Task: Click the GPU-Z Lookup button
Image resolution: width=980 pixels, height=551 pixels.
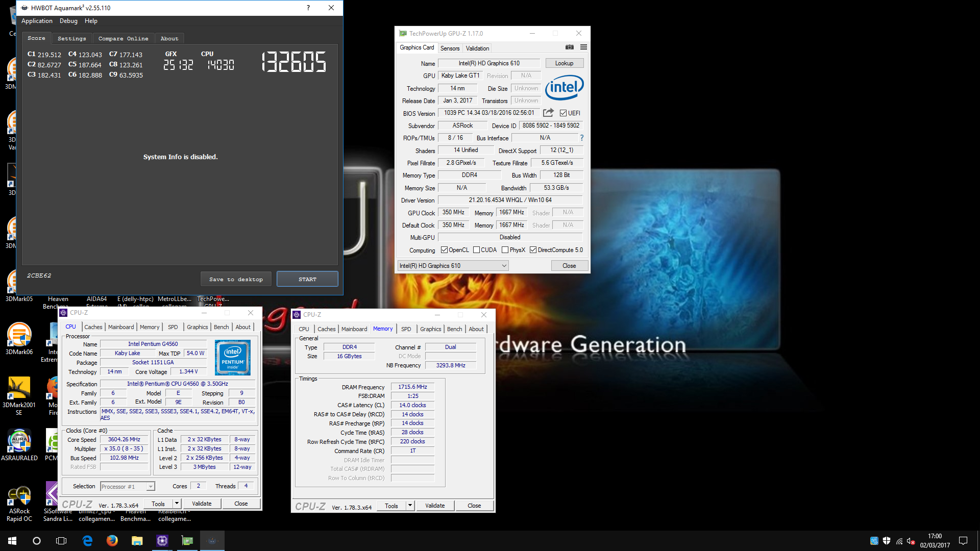Action: click(564, 63)
